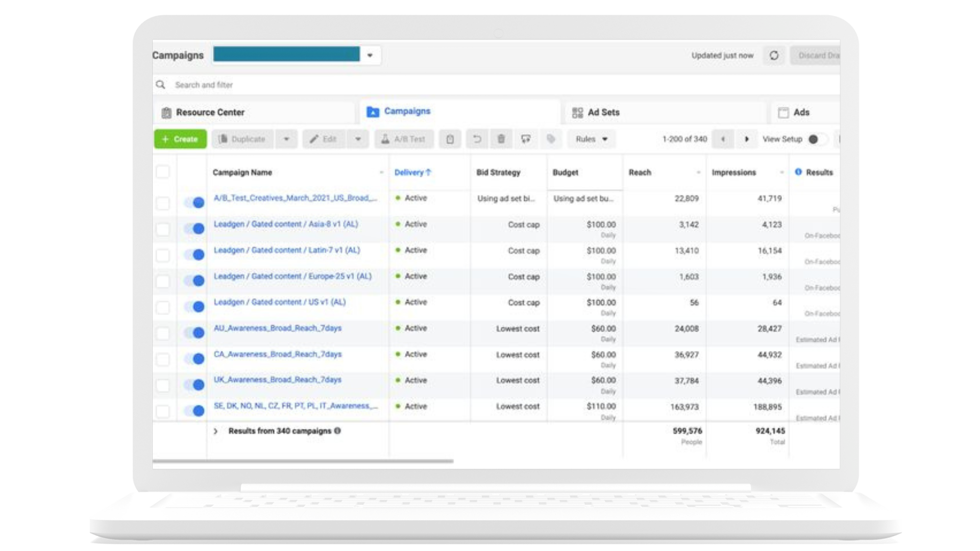Check the select-all campaigns checkbox
Viewport: 980px width, 551px height.
tap(163, 172)
